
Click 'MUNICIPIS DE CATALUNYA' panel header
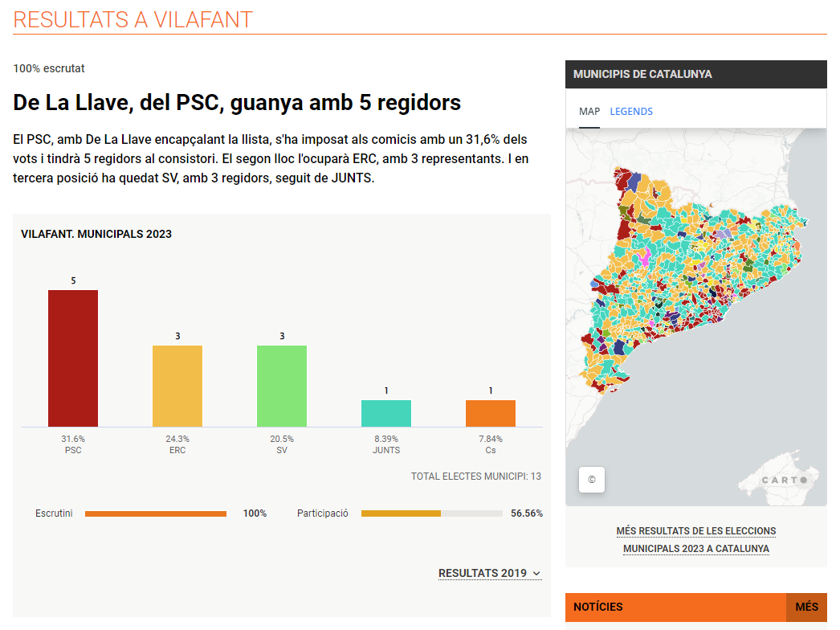point(696,74)
